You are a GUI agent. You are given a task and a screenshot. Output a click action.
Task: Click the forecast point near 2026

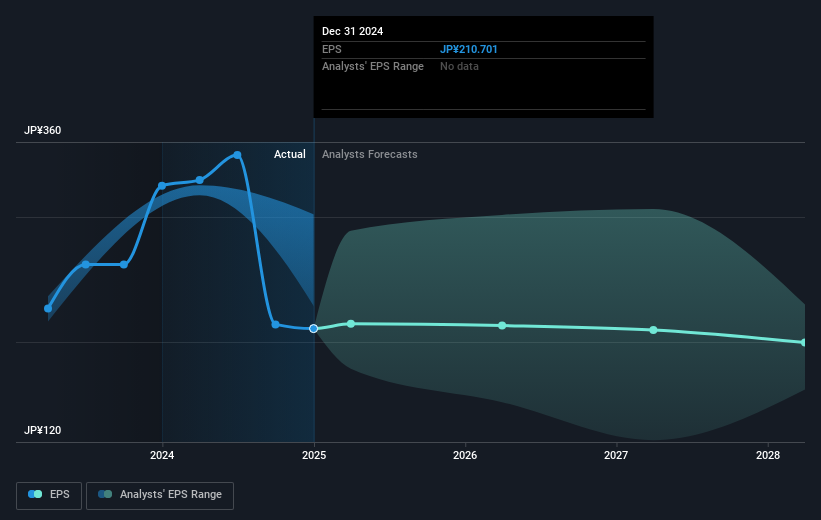click(502, 326)
